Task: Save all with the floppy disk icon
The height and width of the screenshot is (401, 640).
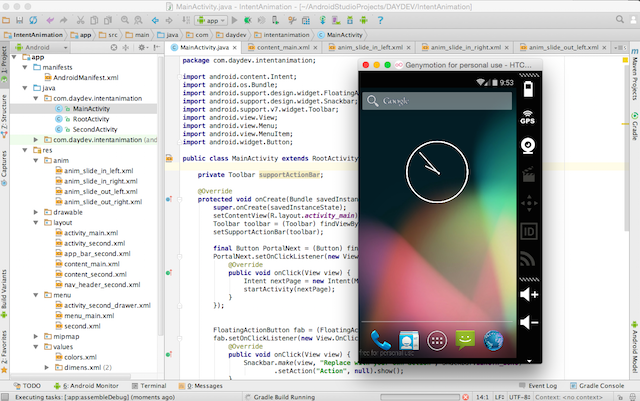Action: coord(20,20)
